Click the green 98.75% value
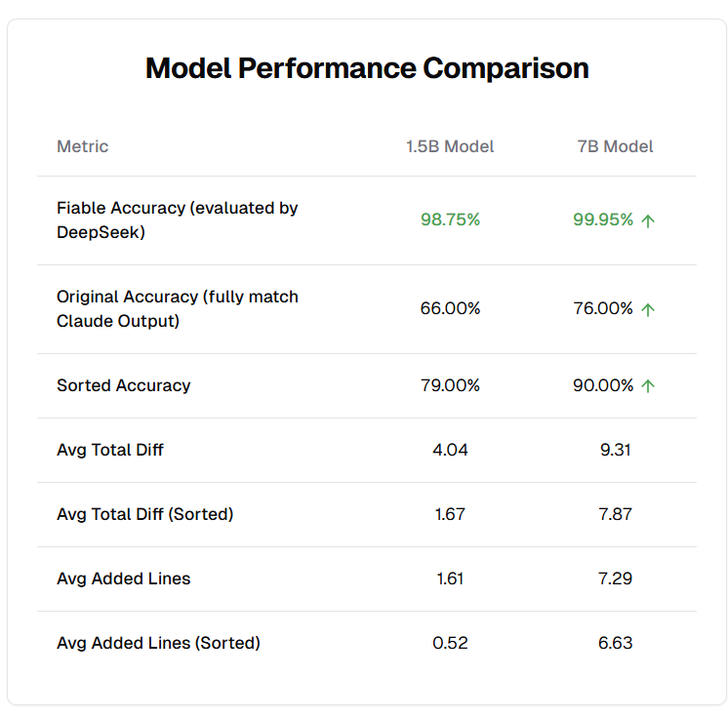This screenshot has width=728, height=718. pyautogui.click(x=450, y=219)
